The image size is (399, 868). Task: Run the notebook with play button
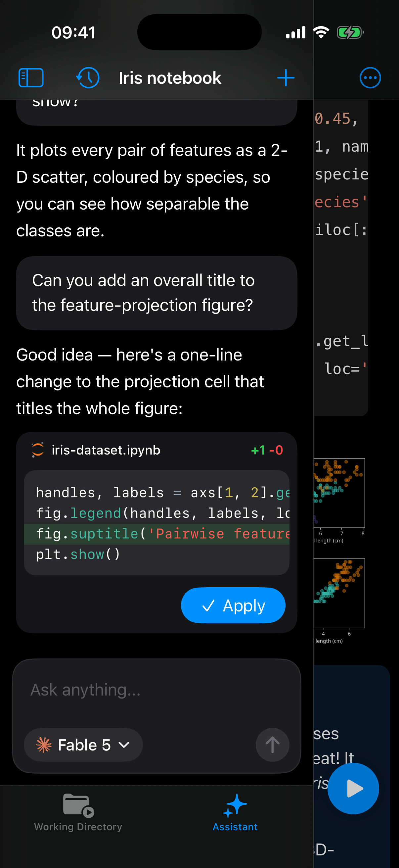click(x=353, y=789)
